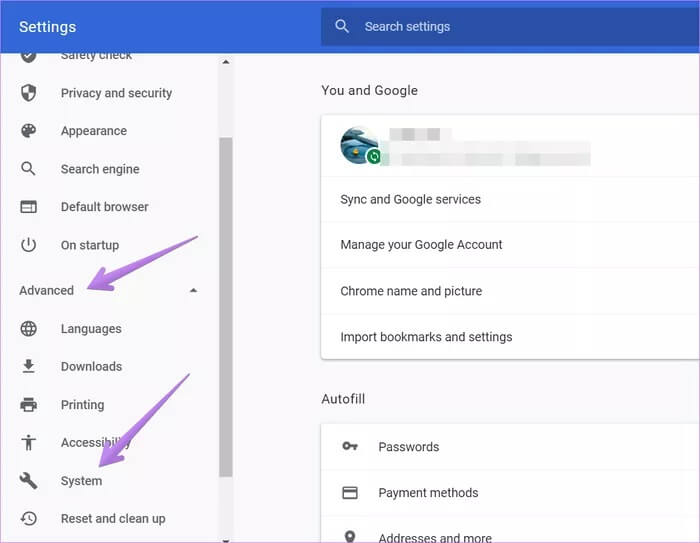Click the Passwords key icon
This screenshot has height=543, width=700.
click(x=350, y=446)
